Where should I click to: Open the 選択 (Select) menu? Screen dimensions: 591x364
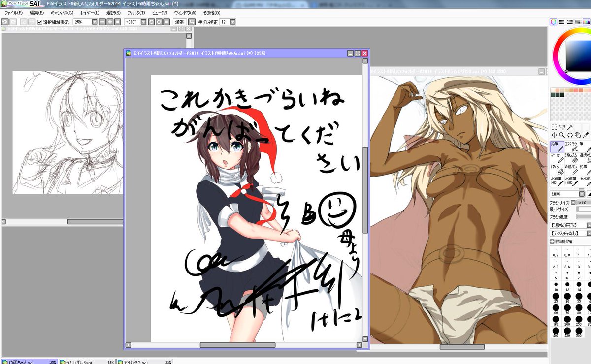click(x=113, y=13)
